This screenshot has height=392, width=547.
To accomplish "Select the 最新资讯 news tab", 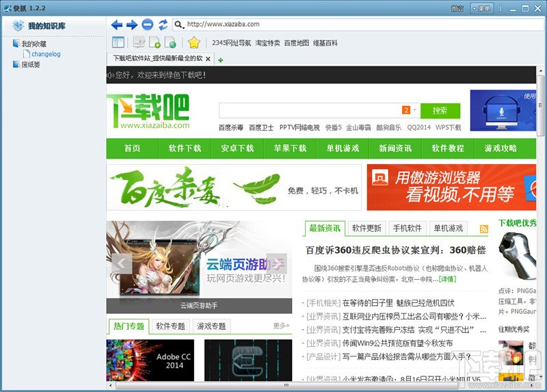I will click(x=325, y=228).
